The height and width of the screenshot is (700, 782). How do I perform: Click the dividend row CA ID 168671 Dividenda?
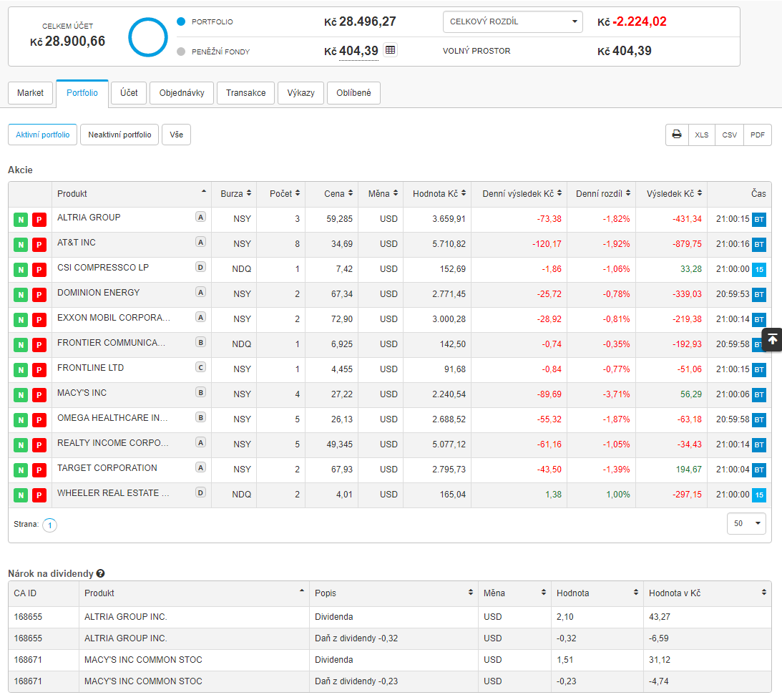(x=389, y=660)
